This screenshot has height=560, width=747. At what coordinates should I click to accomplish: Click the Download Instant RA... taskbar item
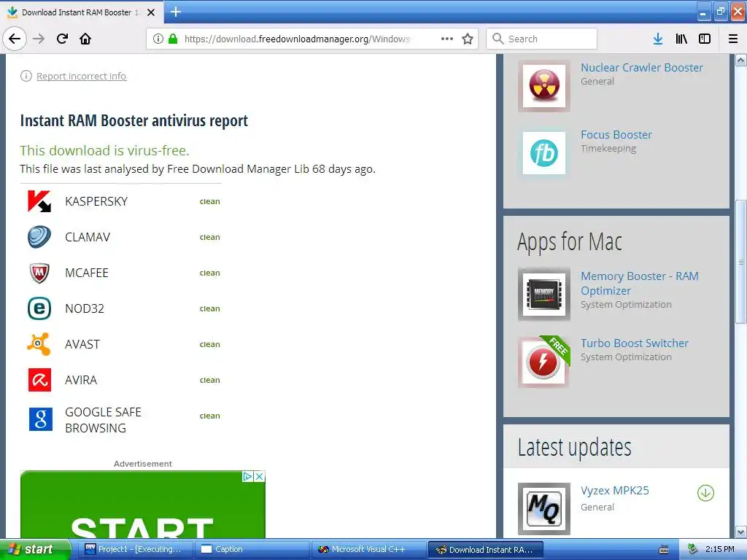(485, 550)
